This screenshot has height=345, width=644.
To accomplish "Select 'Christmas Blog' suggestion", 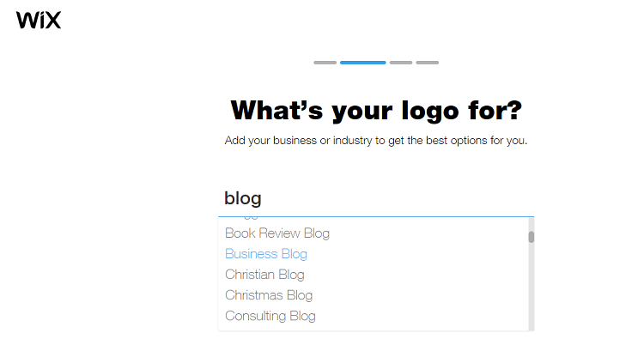I will click(269, 295).
